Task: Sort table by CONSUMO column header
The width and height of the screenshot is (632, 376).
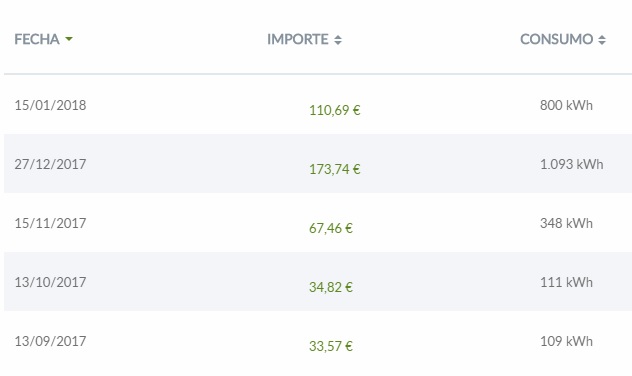Action: (557, 39)
